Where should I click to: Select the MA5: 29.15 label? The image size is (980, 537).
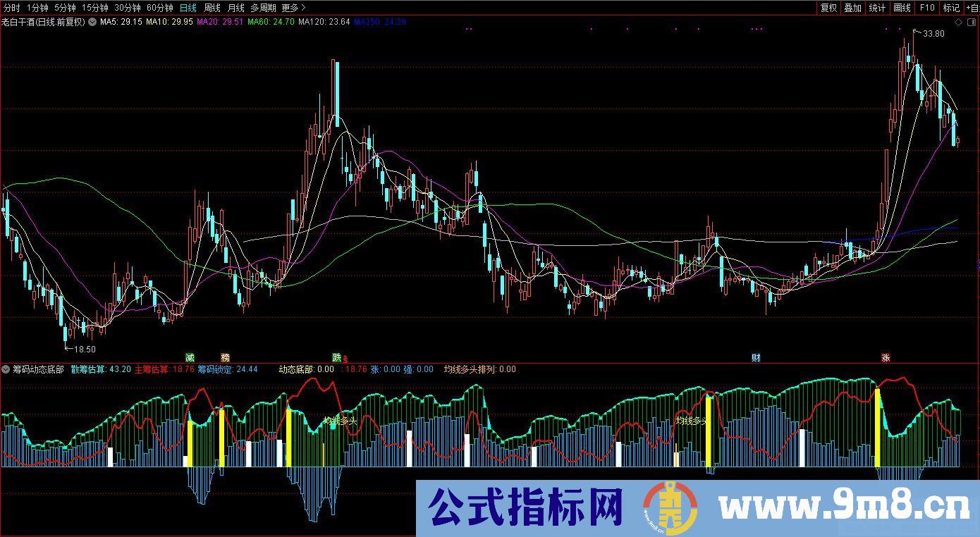tap(121, 22)
